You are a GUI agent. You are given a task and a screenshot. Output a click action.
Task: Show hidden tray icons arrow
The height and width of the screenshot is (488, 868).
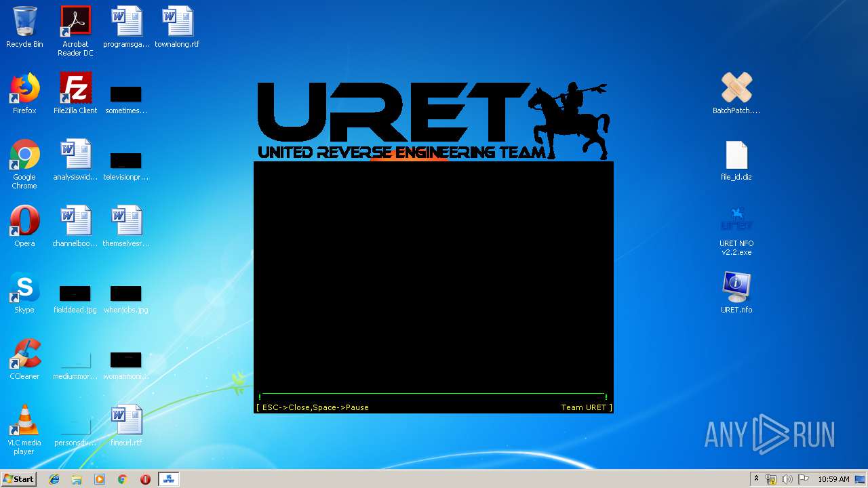point(756,479)
